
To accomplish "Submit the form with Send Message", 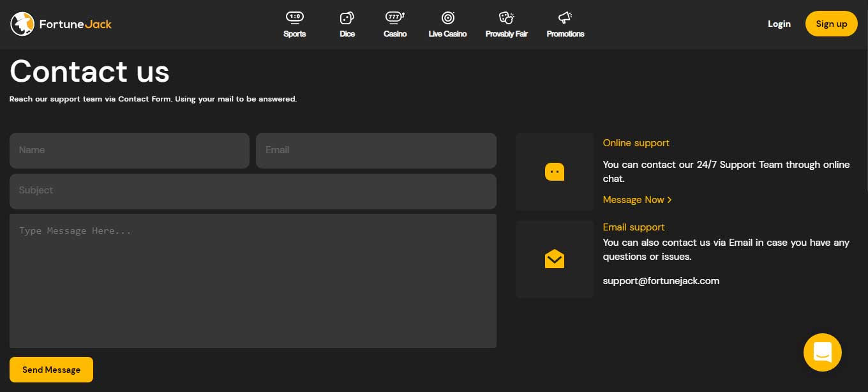I will coord(51,370).
